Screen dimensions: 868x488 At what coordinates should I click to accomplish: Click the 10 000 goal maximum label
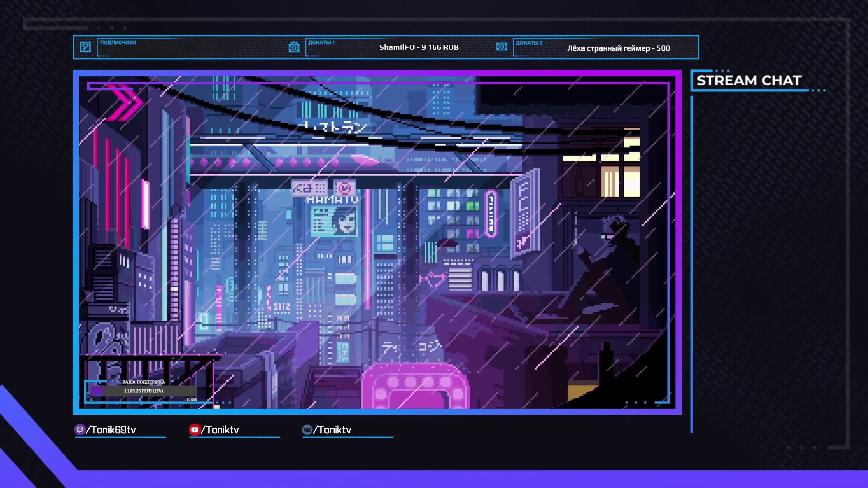(x=192, y=400)
